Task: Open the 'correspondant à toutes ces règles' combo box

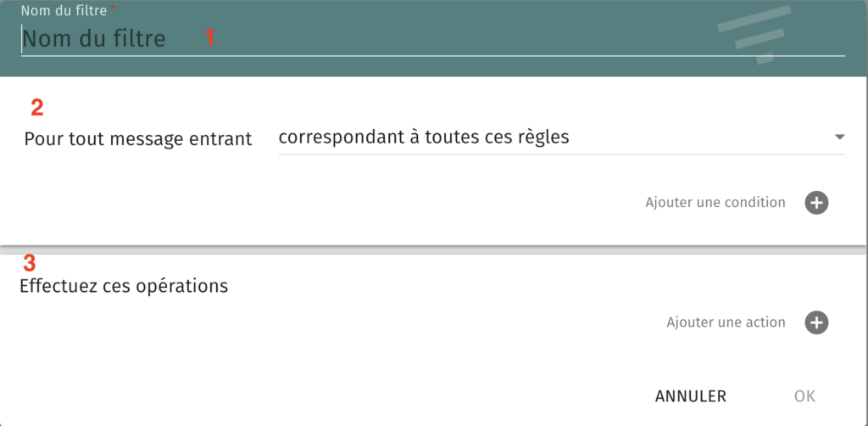Action: pos(561,137)
